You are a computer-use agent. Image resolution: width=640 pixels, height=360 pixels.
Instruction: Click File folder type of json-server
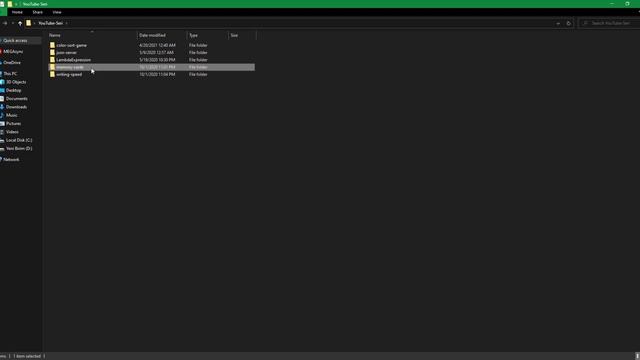pos(198,53)
